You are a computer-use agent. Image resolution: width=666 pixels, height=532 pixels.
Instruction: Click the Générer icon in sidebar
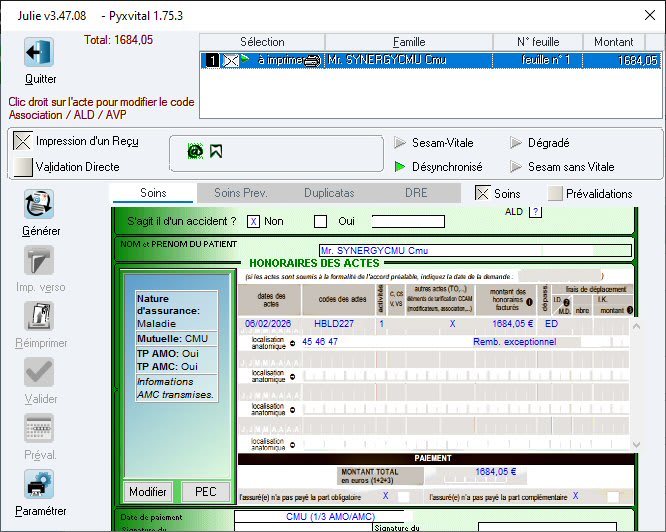coord(39,205)
